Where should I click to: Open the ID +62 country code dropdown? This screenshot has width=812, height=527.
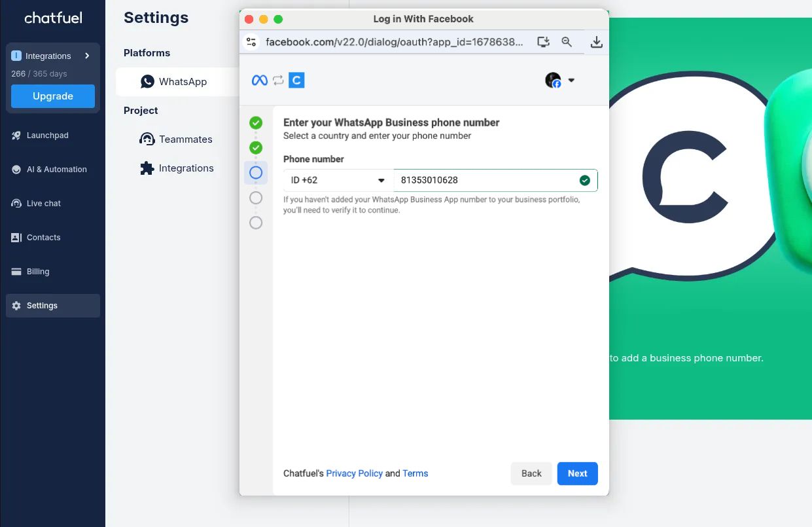(338, 181)
